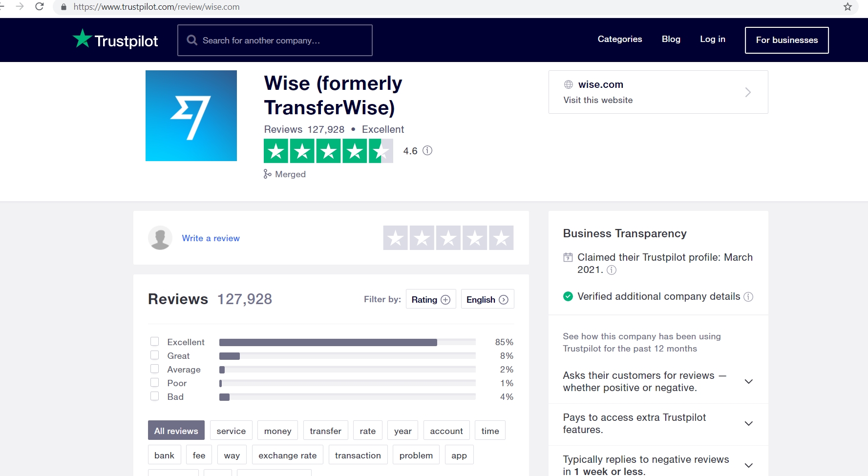The width and height of the screenshot is (868, 476).
Task: Open the Categories menu item
Action: [619, 39]
